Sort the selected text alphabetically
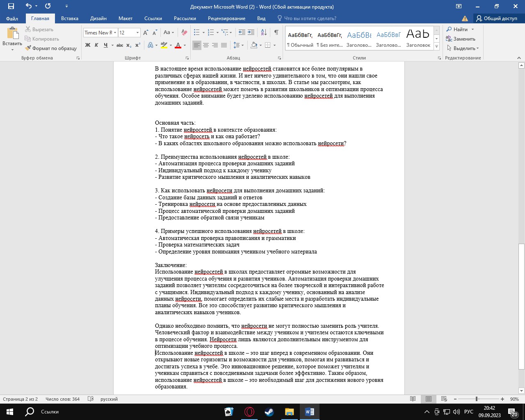 click(x=264, y=33)
